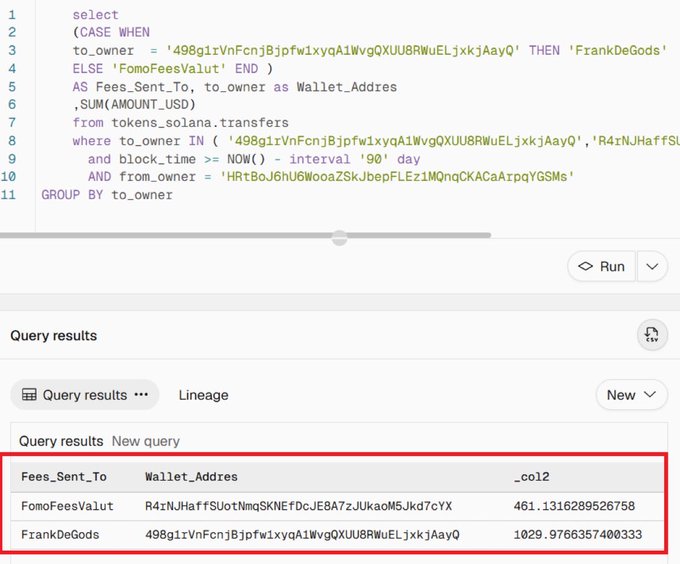The height and width of the screenshot is (564, 680).
Task: Click the horizontal editor scrollbar
Action: [245, 235]
